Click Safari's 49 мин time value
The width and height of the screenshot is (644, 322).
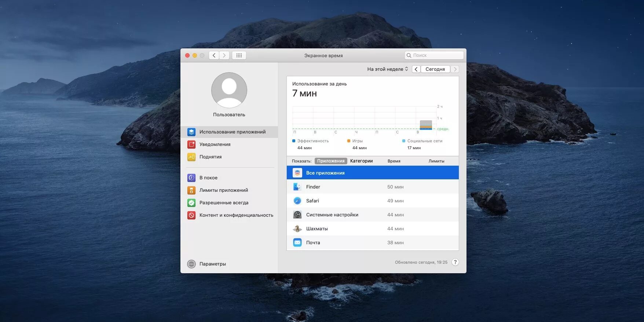(395, 201)
